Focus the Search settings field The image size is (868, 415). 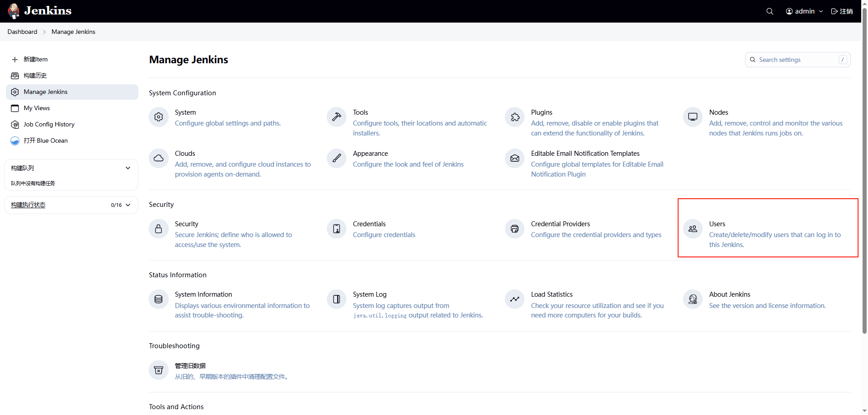click(x=797, y=60)
